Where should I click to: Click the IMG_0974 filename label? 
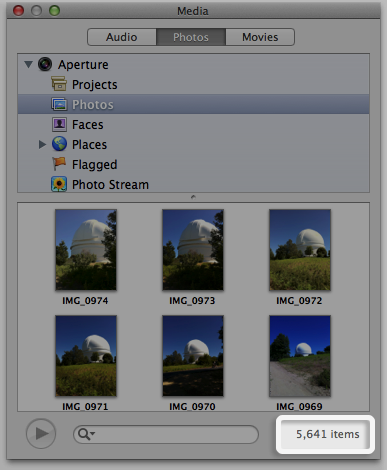[85, 301]
